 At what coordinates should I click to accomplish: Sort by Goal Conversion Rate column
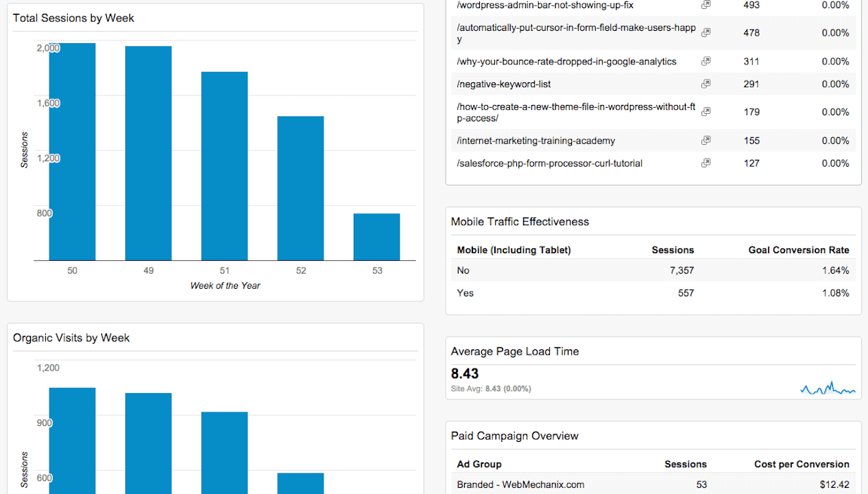pyautogui.click(x=799, y=250)
